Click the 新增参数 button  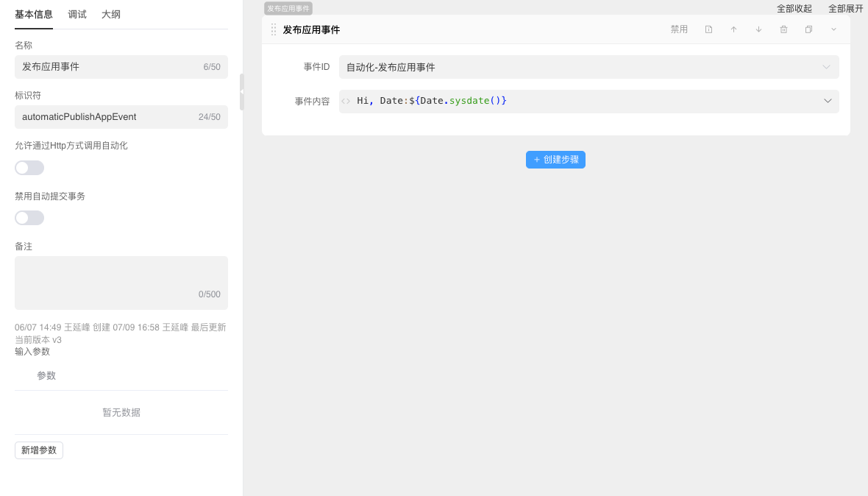[x=38, y=450]
